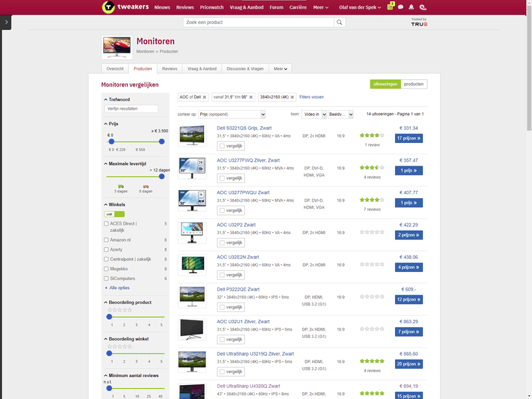
Task: Tick the vergelijk box for Dell P3222QE
Action: (x=222, y=307)
